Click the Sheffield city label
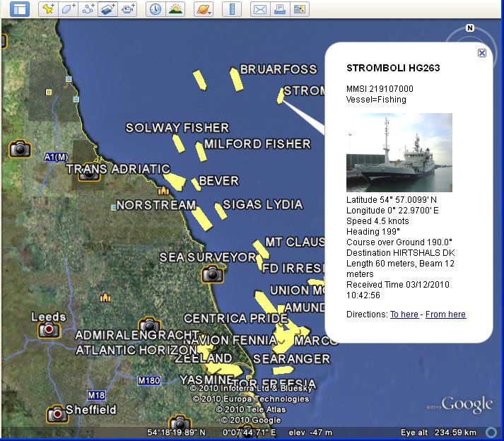Viewport: 504px width, 441px height. (91, 409)
